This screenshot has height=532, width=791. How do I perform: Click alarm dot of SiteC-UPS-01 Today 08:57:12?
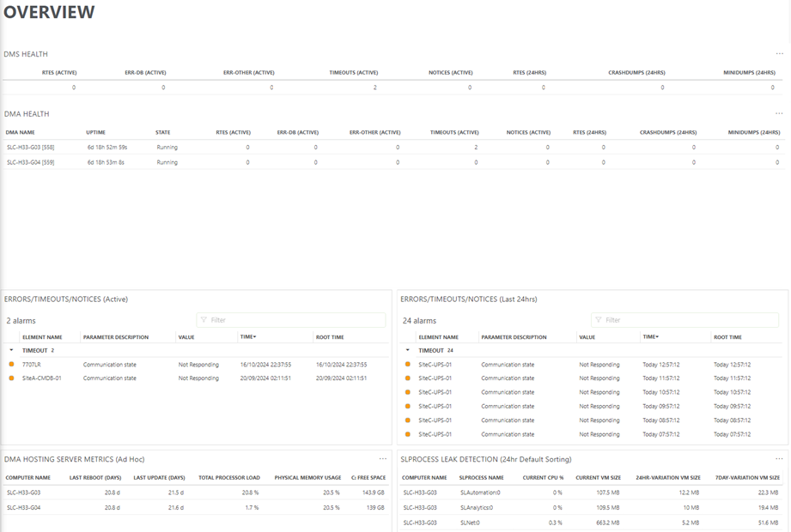click(x=408, y=420)
